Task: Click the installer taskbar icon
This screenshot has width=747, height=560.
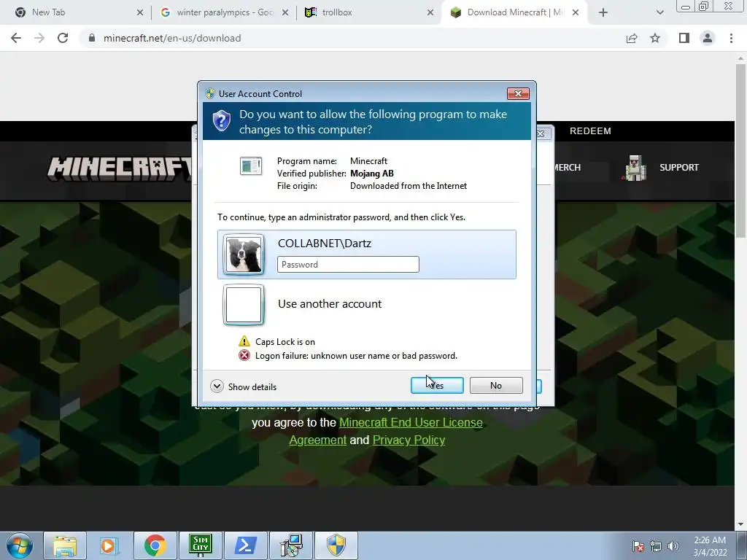Action: click(290, 545)
